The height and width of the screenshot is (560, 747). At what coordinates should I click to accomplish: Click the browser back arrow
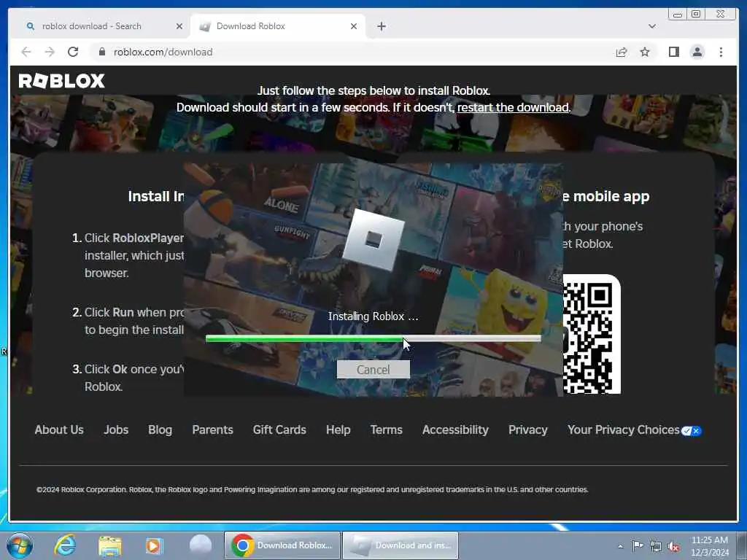(26, 52)
